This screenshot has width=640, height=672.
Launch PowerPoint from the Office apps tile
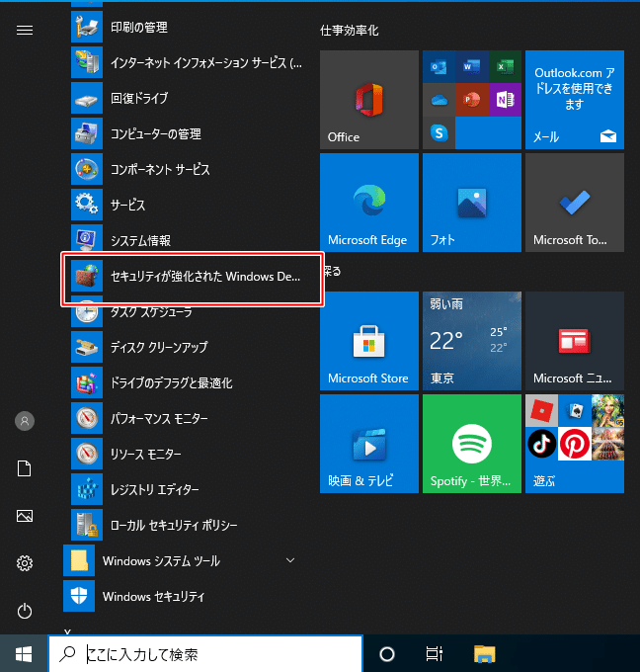(x=472, y=100)
